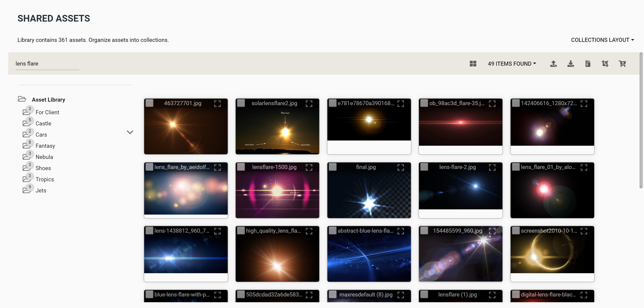Open fullscreen view of lensflare (1).jpg
This screenshot has width=644, height=308.
pos(492,295)
